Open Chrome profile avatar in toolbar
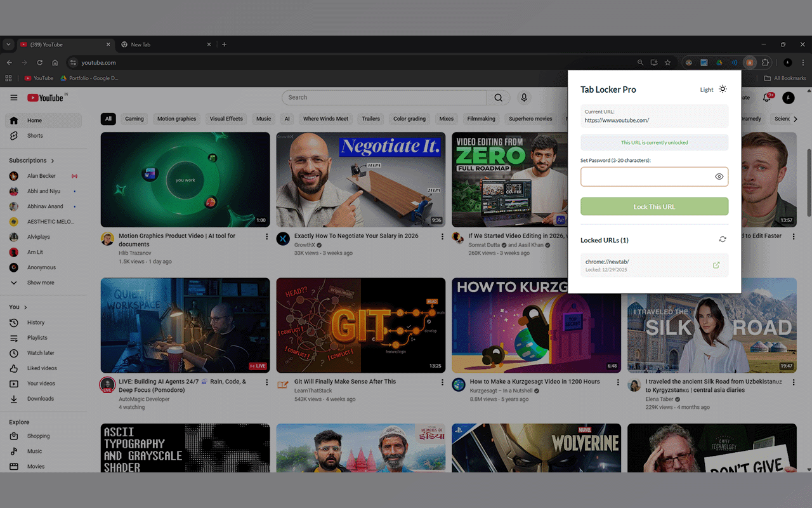Screen dimensions: 812x508 (788, 62)
